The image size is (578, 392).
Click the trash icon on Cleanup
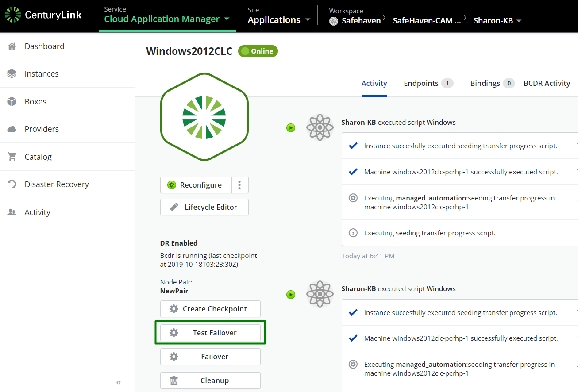[x=174, y=380]
